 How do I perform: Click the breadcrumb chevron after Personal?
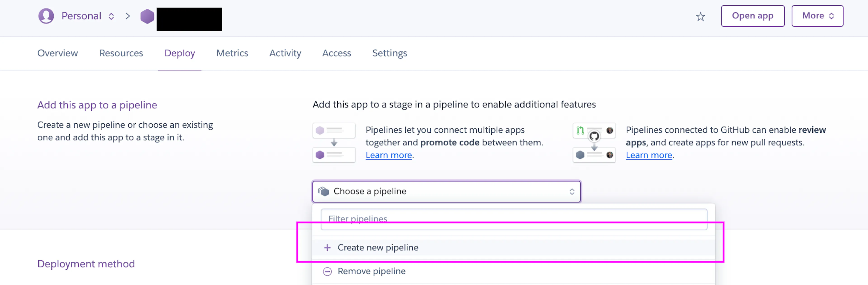(x=128, y=16)
